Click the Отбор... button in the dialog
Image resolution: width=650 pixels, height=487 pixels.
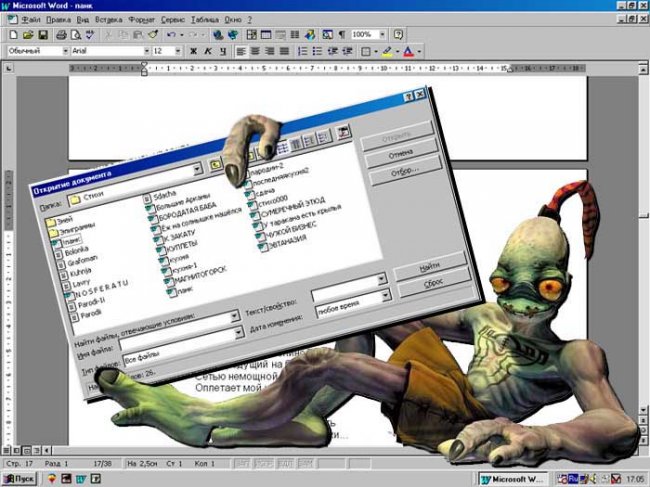(x=405, y=171)
